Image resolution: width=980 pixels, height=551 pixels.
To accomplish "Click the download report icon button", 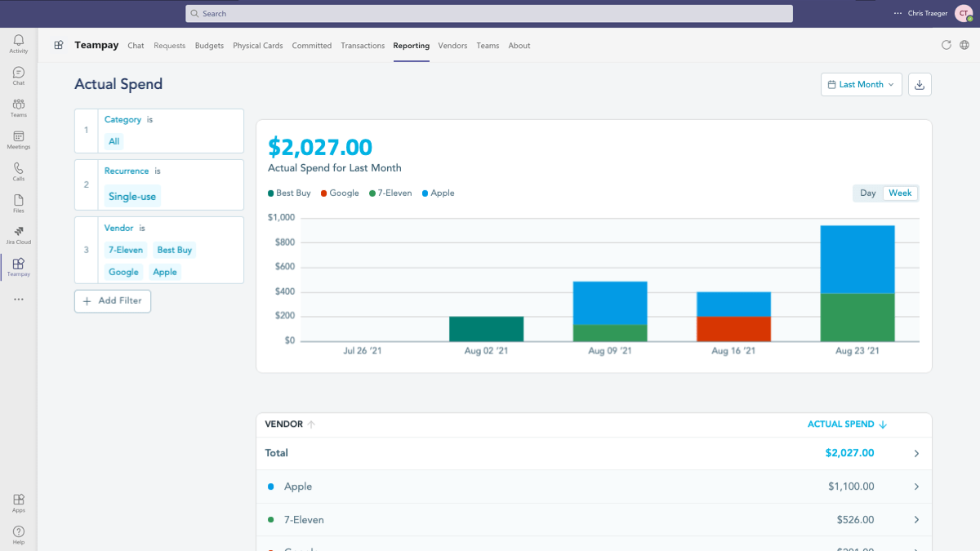I will point(920,85).
